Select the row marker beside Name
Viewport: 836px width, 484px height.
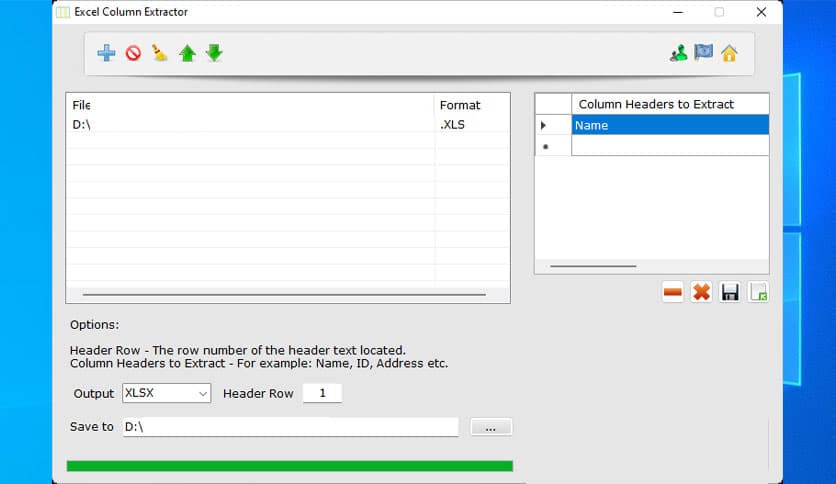click(x=553, y=125)
